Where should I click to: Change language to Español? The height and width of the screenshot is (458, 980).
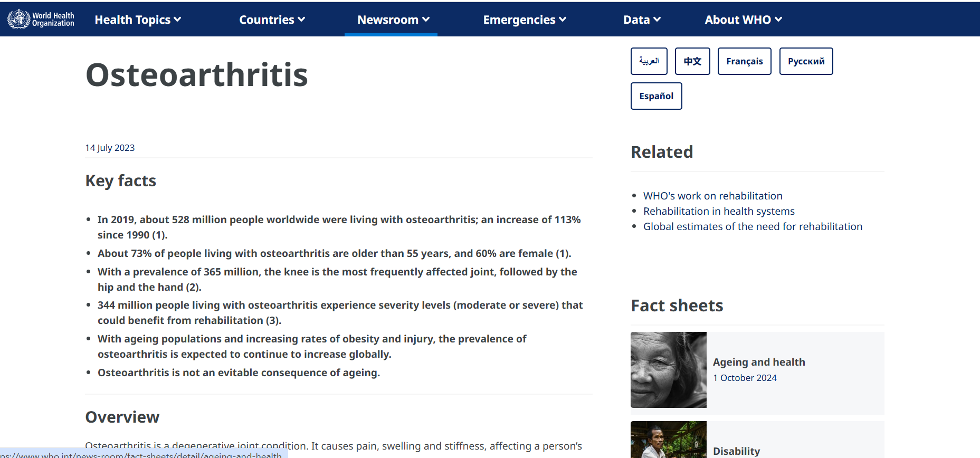coord(656,96)
